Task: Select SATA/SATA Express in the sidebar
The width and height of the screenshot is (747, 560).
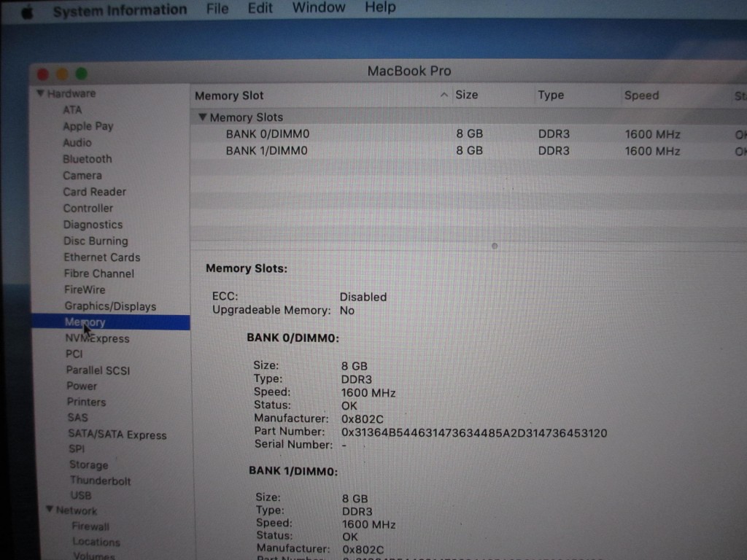Action: [117, 435]
